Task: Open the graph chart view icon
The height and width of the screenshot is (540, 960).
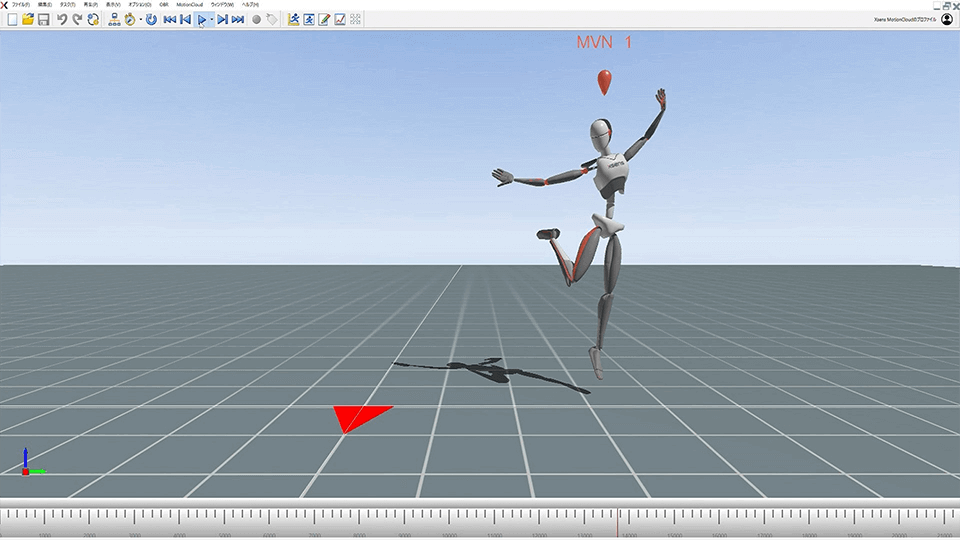Action: (x=340, y=19)
